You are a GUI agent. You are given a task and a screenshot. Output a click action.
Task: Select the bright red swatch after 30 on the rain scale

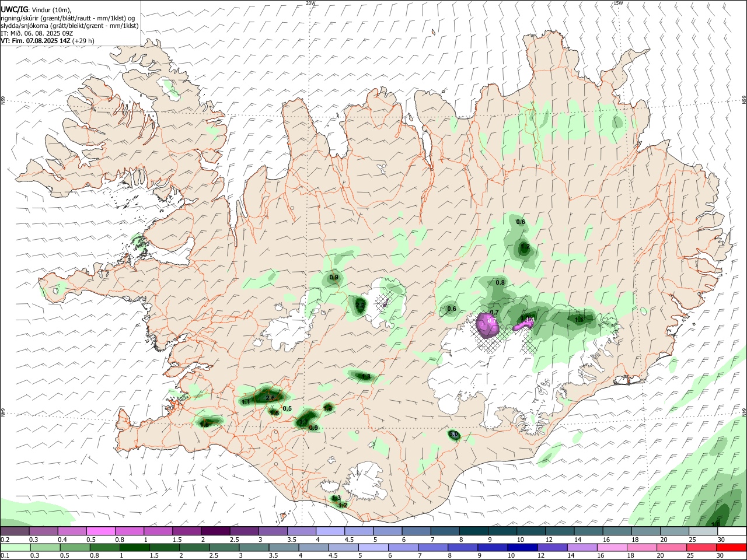pyautogui.click(x=732, y=547)
